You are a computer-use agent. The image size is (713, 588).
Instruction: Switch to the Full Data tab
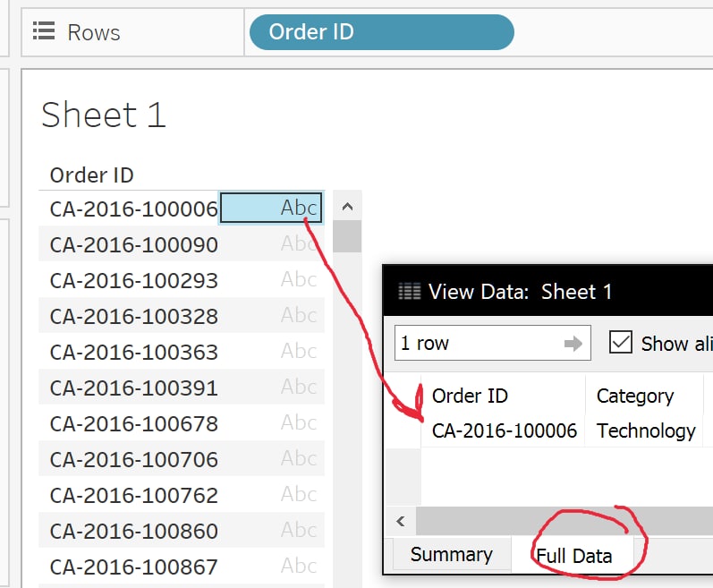point(573,556)
